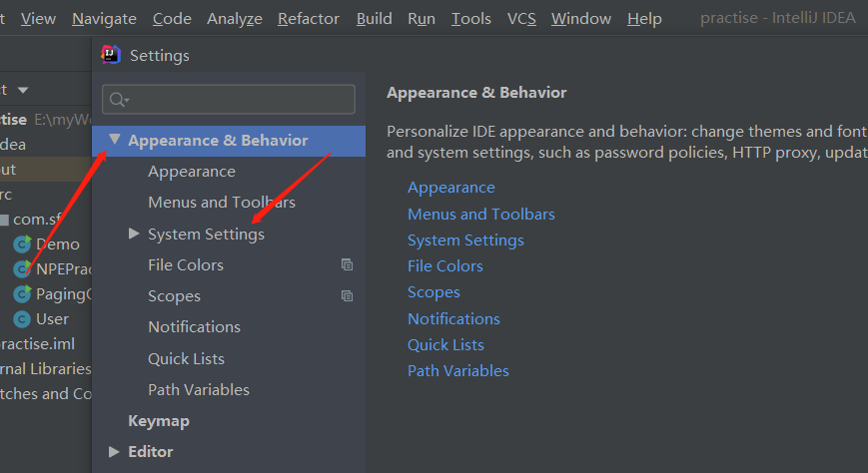The width and height of the screenshot is (868, 473).
Task: Open the Run menu
Action: tap(422, 19)
